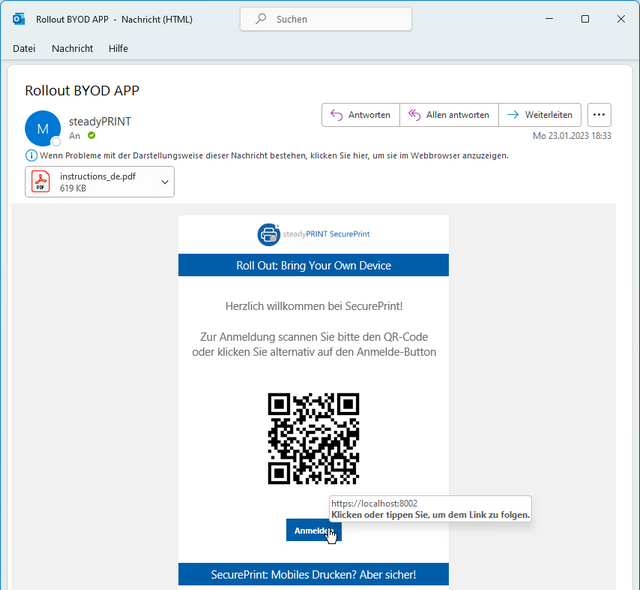Click the Outlook app icon in title bar
640x590 pixels.
coord(19,19)
